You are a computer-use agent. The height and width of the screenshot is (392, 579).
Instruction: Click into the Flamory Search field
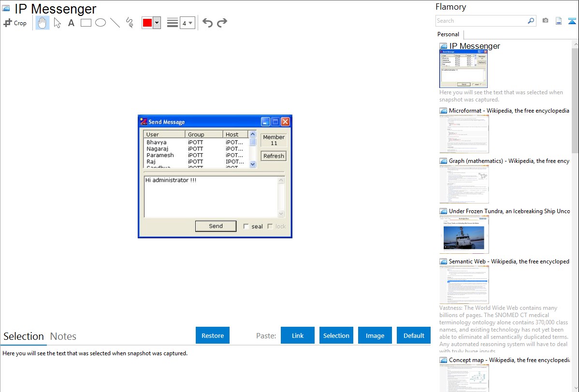point(481,21)
